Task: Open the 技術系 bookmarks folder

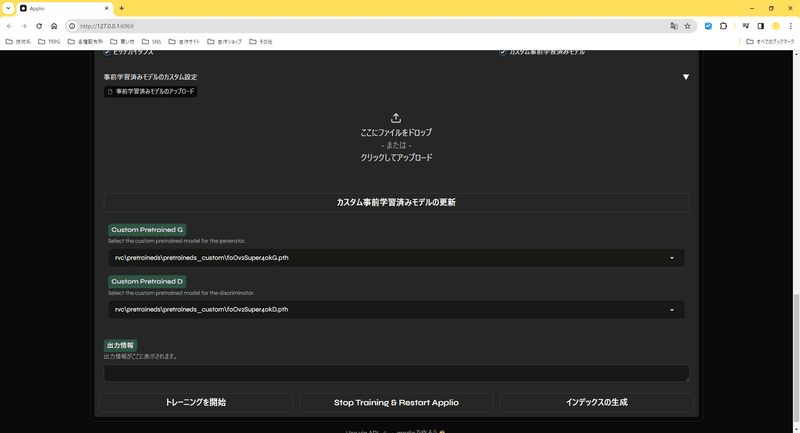Action: point(18,42)
